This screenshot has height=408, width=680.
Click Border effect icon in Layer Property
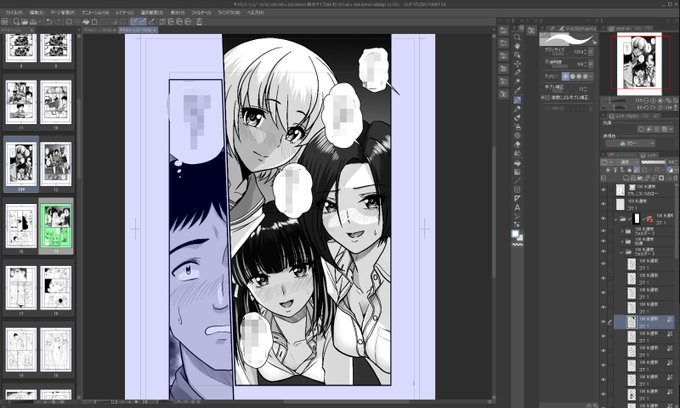tap(641, 129)
